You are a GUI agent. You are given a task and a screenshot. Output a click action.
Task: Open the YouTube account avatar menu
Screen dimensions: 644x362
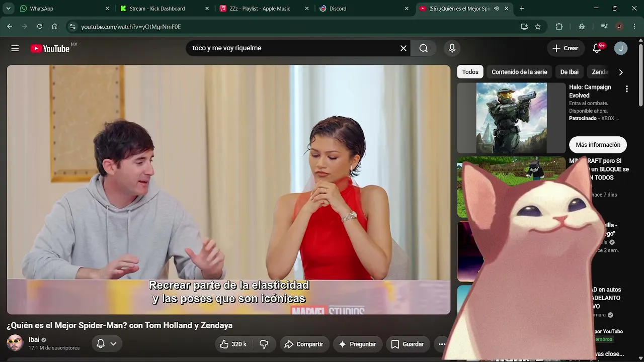(621, 48)
